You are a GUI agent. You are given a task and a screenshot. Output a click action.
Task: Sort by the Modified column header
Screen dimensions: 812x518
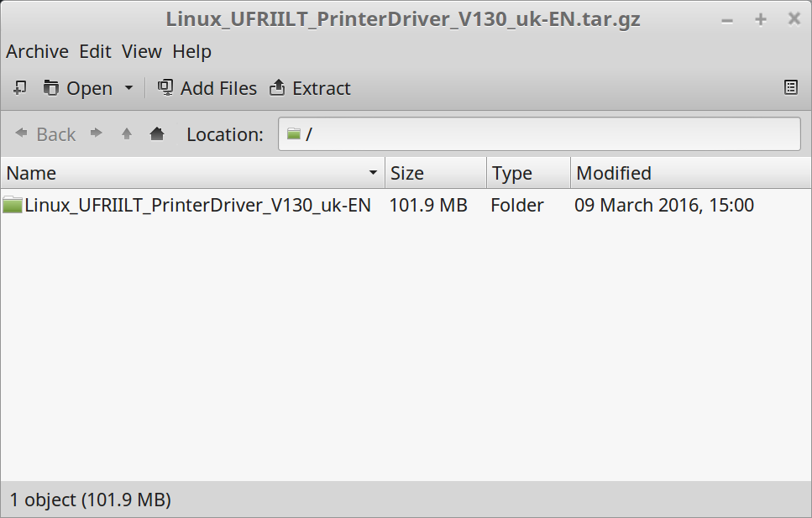(x=689, y=173)
